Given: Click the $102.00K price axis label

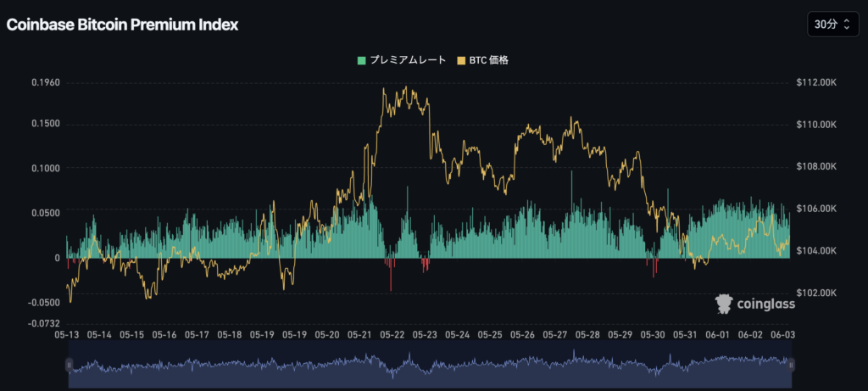Looking at the screenshot, I should point(816,293).
